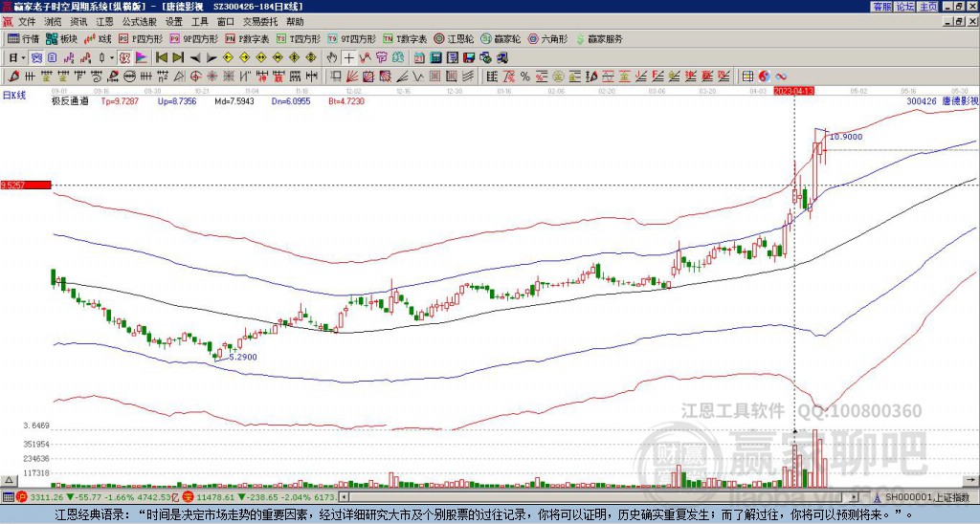The image size is (980, 524).
Task: Click the SH000001 上证指数 status entry
Action: [x=922, y=497]
